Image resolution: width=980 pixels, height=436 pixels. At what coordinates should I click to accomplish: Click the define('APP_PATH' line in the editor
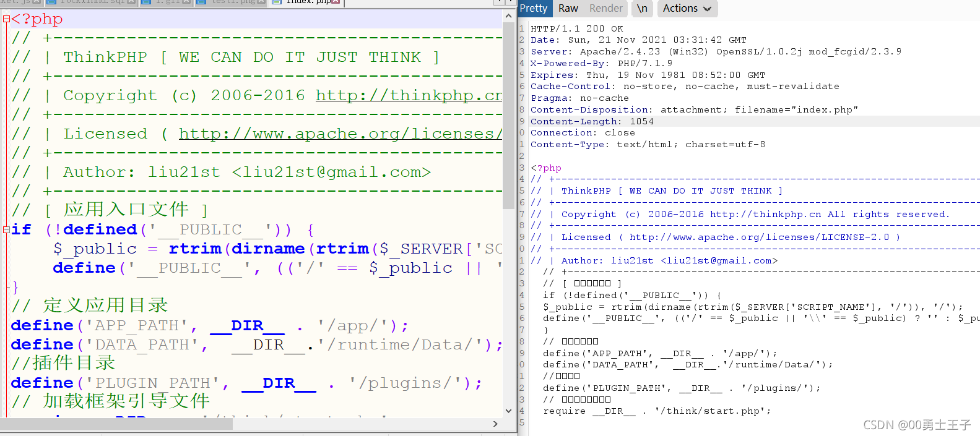(210, 325)
